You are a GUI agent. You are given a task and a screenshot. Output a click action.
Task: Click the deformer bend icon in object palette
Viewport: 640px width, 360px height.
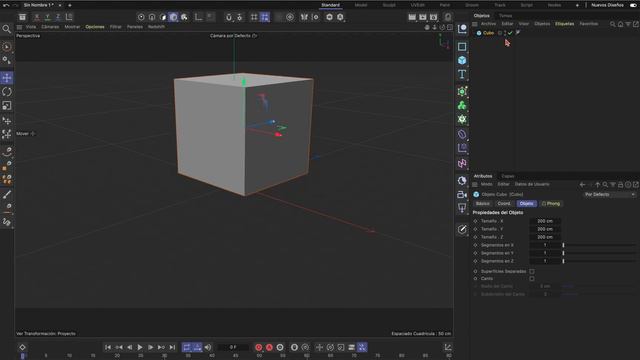pyautogui.click(x=462, y=134)
